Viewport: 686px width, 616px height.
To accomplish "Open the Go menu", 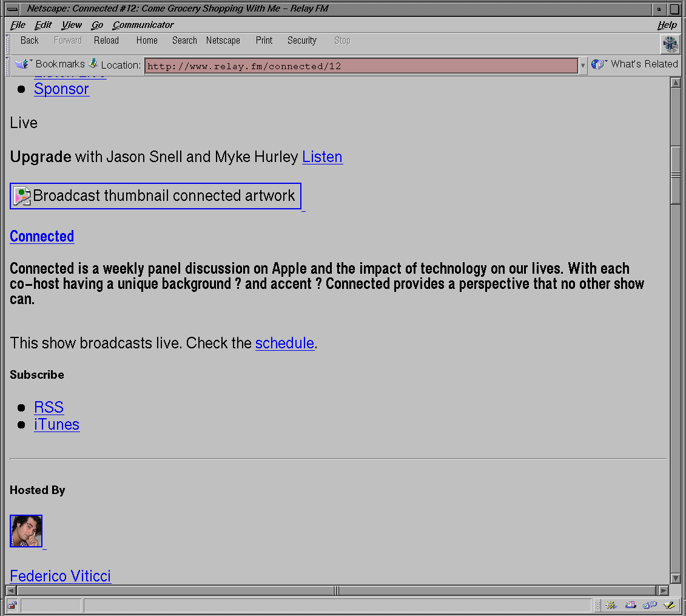I will pyautogui.click(x=97, y=25).
